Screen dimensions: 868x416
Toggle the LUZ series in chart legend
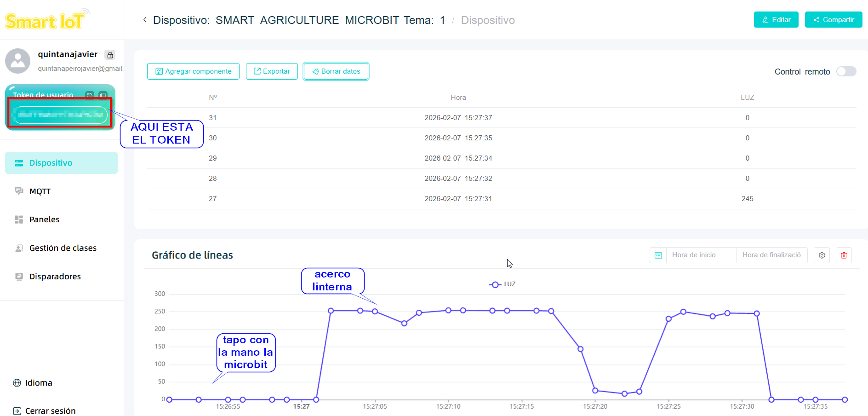(x=503, y=284)
